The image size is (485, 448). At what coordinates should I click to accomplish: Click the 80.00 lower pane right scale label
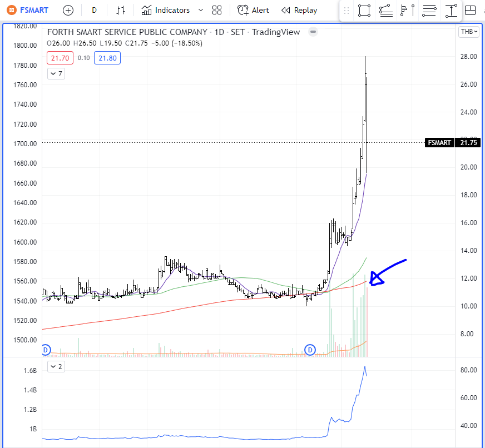coord(468,370)
